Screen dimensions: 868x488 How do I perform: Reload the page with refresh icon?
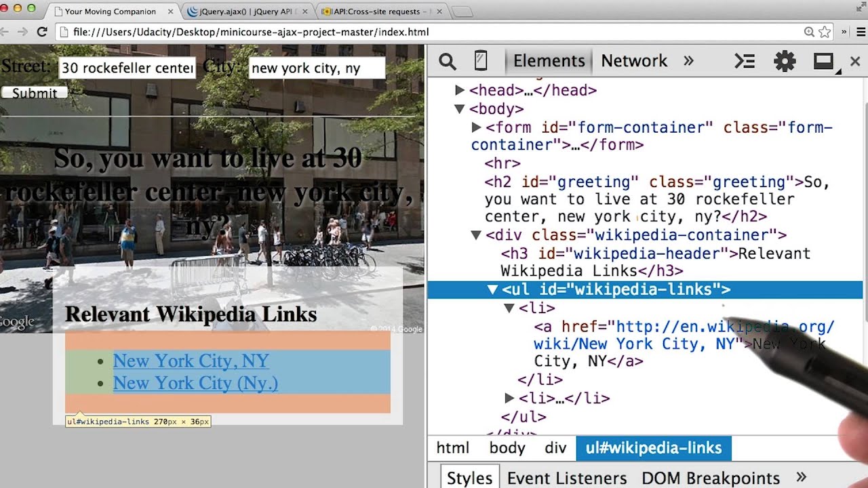pyautogui.click(x=42, y=32)
